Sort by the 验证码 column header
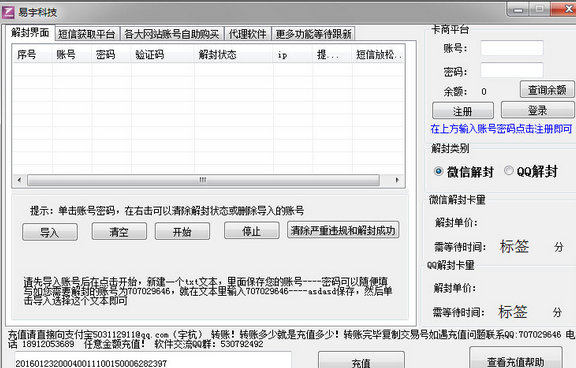Screen dimensions: 576x368 163,55
